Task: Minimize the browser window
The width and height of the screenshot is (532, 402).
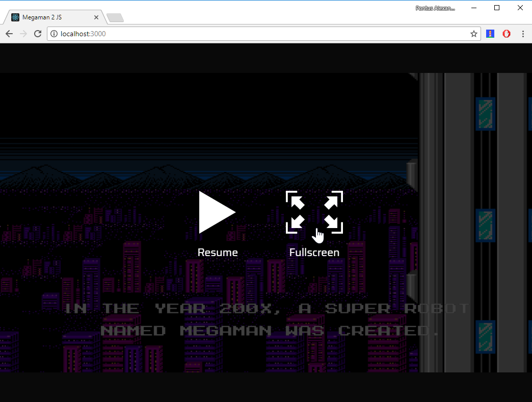Action: pos(473,8)
